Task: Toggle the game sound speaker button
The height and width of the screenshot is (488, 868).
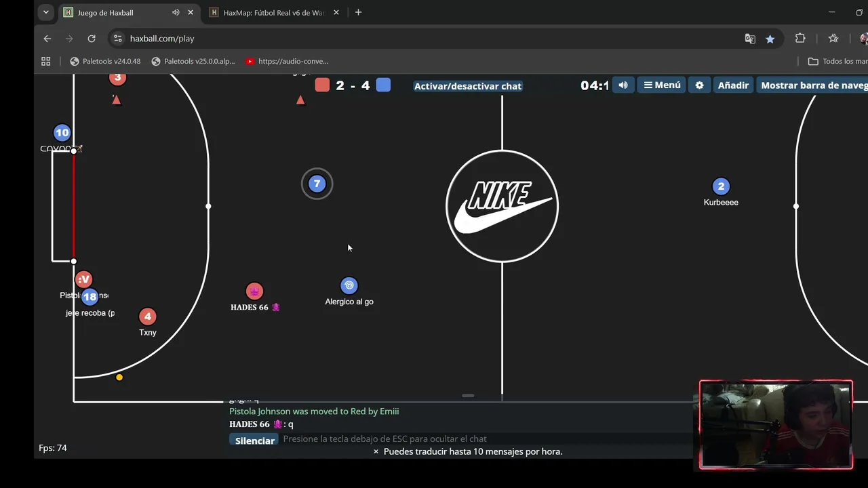Action: pyautogui.click(x=623, y=85)
